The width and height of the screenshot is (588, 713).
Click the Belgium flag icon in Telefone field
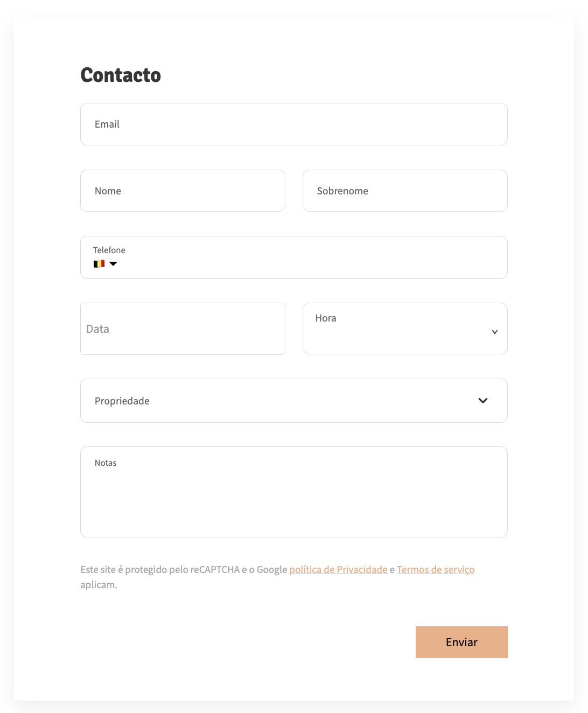click(x=99, y=263)
